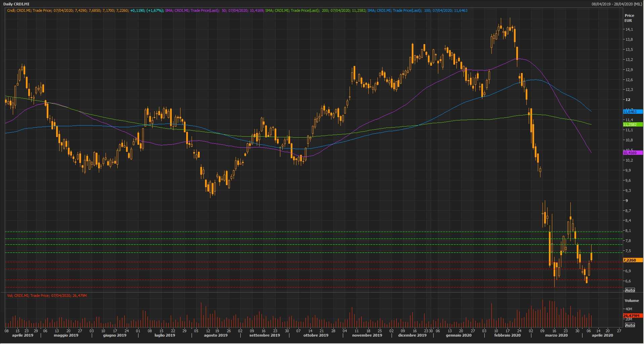Viewport: 644px width, 344px height.
Task: Click the orange 7,2260 last price tag
Action: click(632, 260)
